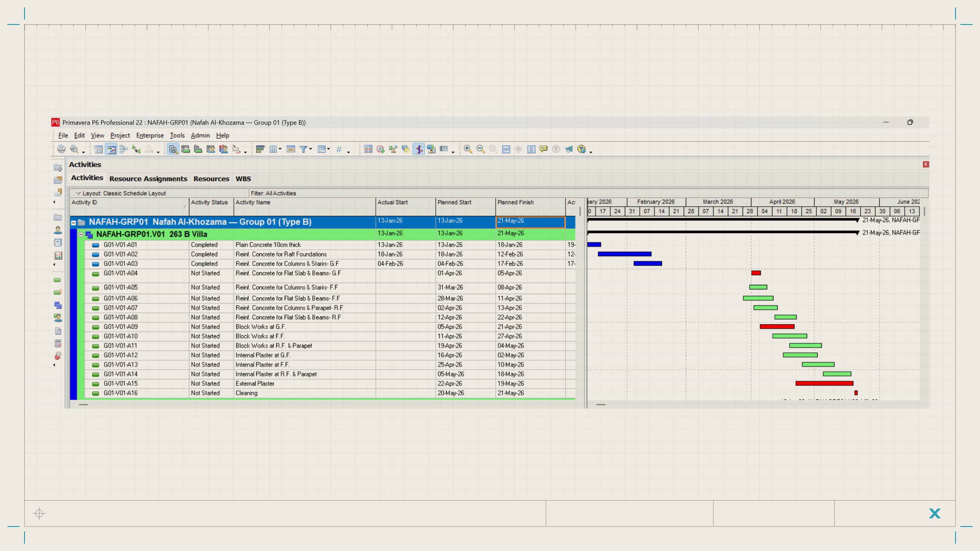
Task: Switch to Activity Table view icon
Action: point(98,149)
